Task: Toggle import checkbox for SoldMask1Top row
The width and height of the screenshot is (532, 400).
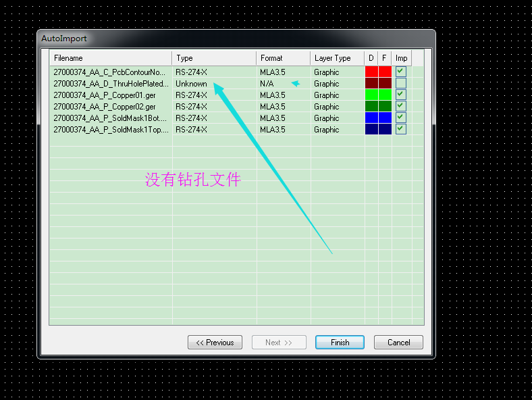Action: (x=401, y=129)
